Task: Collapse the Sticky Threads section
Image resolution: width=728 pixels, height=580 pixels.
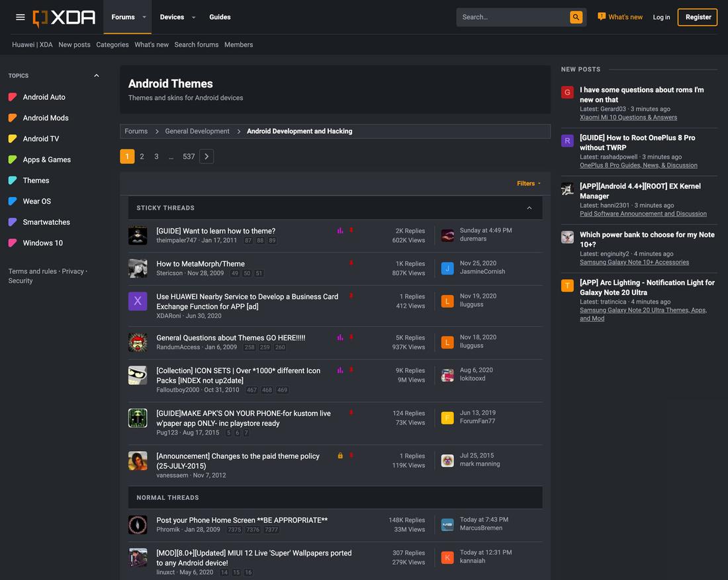Action: click(529, 208)
